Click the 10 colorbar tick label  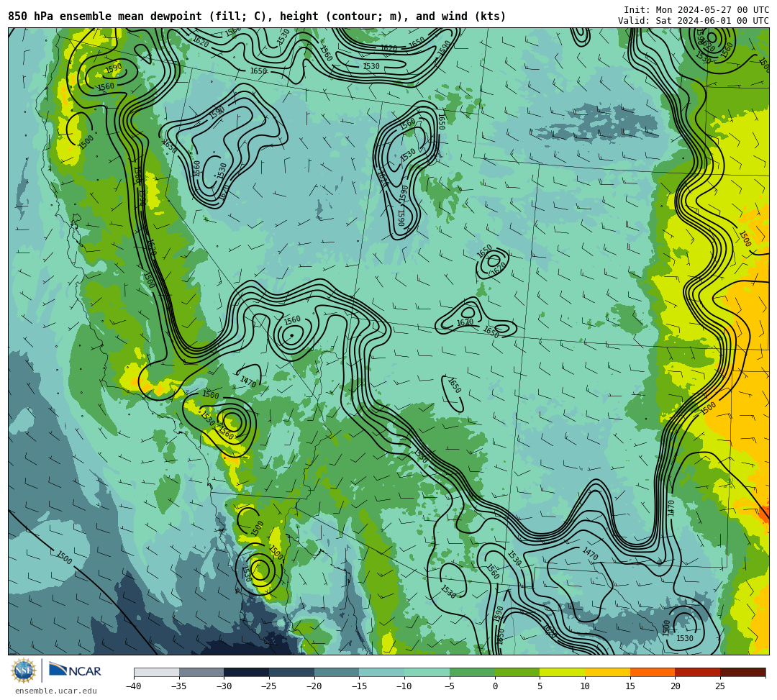pos(585,686)
